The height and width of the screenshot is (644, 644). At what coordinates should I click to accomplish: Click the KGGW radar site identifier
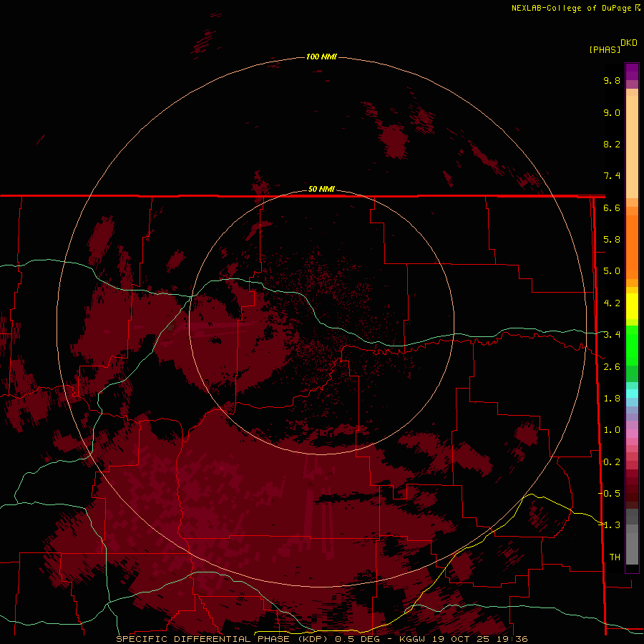[x=412, y=639]
